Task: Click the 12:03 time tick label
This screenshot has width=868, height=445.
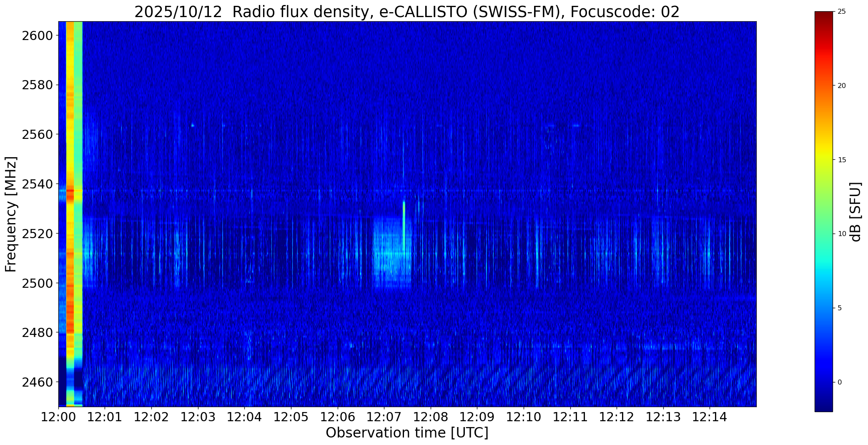Action: pyautogui.click(x=198, y=417)
